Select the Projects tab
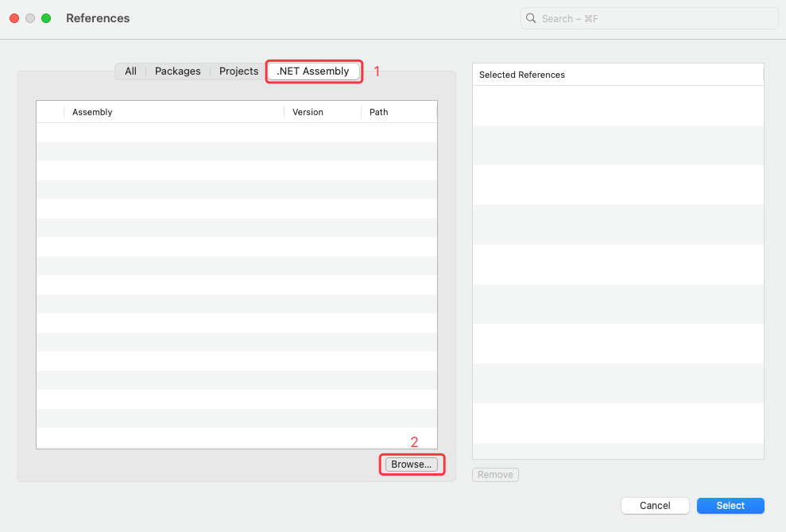The width and height of the screenshot is (786, 532). 238,71
